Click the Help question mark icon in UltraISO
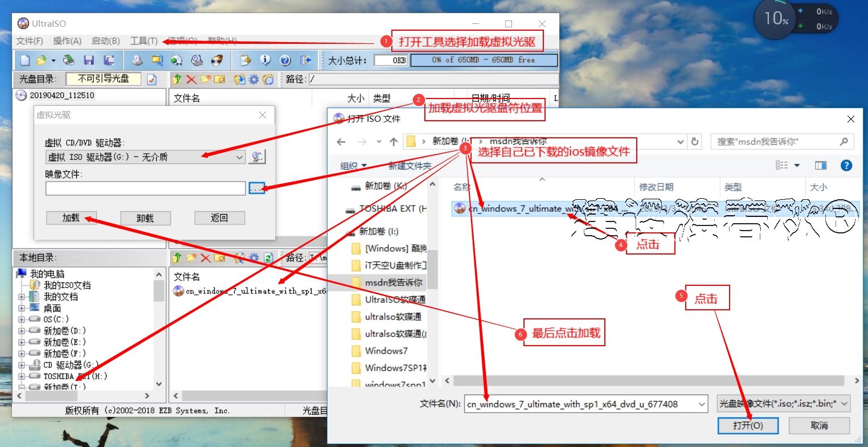The height and width of the screenshot is (447, 868). pyautogui.click(x=285, y=60)
